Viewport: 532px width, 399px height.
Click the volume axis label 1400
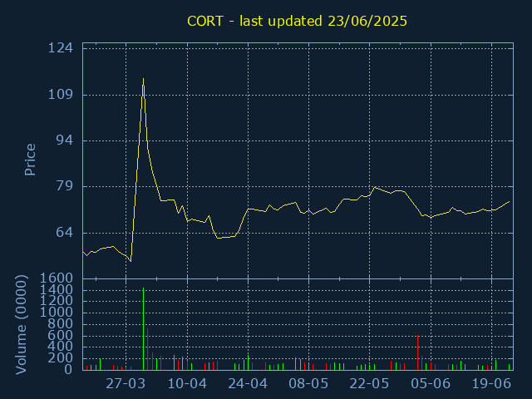click(x=57, y=290)
